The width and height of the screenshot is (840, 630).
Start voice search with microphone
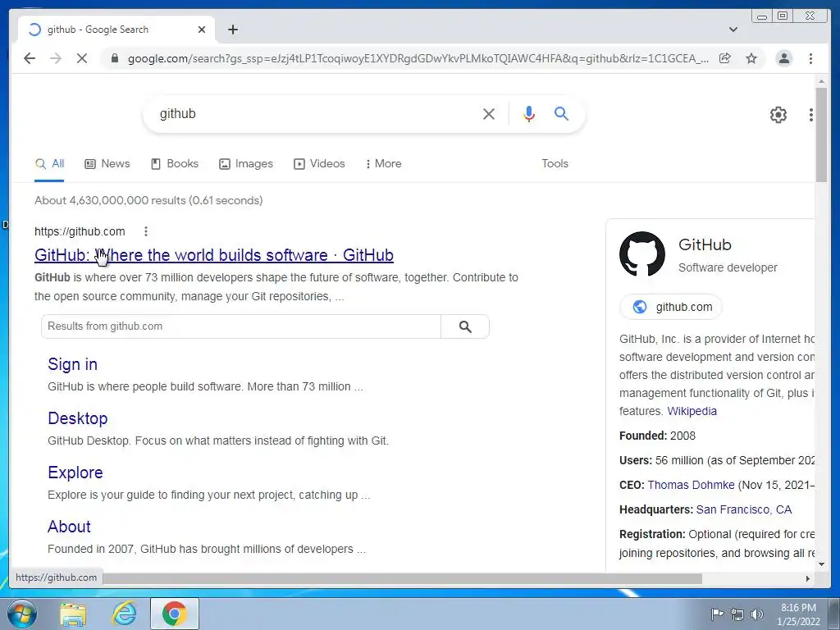529,113
